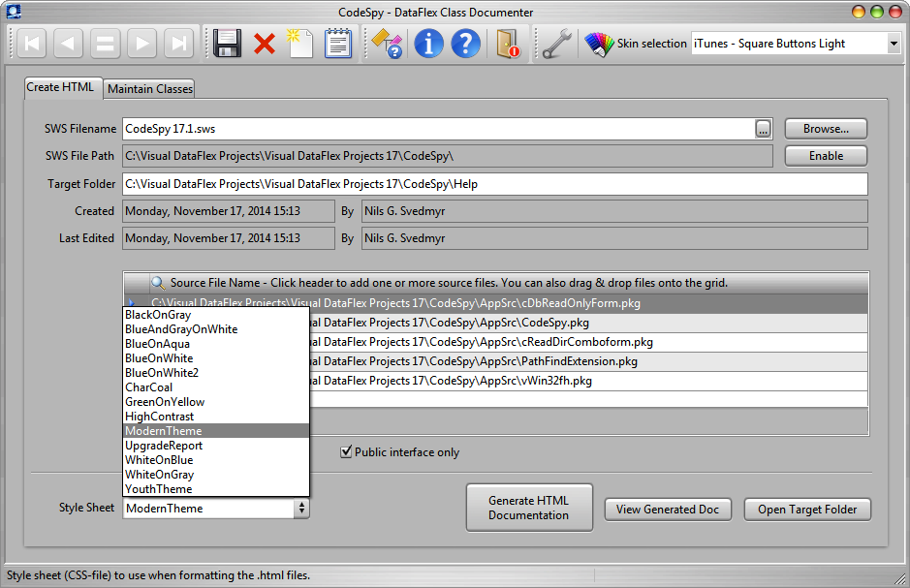The image size is (910, 588).
Task: Click the Created date field
Action: pyautogui.click(x=229, y=211)
